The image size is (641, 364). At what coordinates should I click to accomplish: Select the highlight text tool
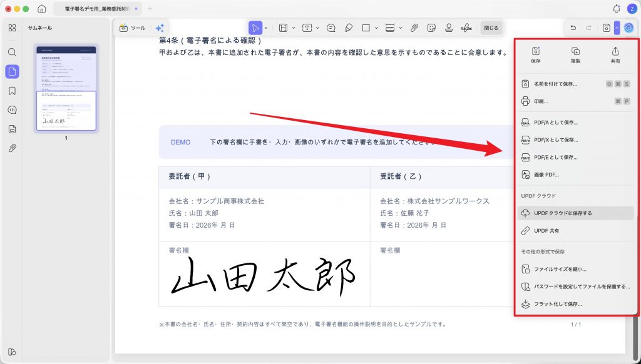pyautogui.click(x=283, y=28)
